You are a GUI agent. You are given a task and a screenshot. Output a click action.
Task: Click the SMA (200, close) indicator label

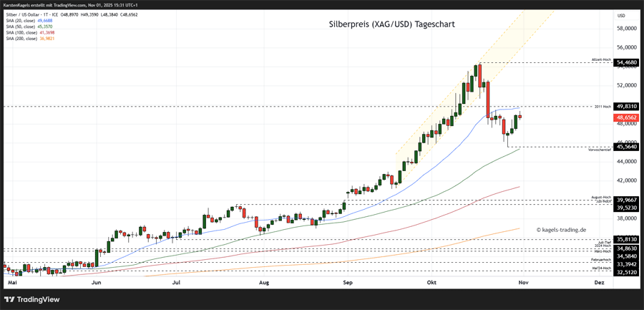[x=29, y=39]
